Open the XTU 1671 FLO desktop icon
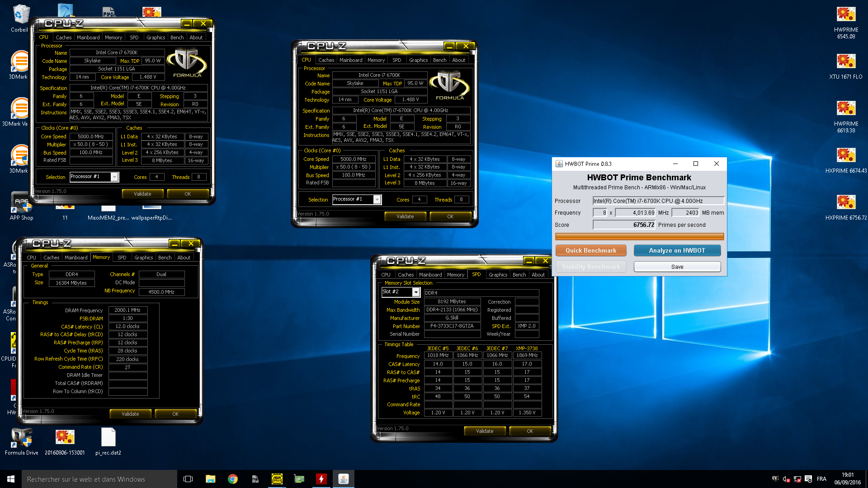The image size is (868, 488). [x=846, y=66]
